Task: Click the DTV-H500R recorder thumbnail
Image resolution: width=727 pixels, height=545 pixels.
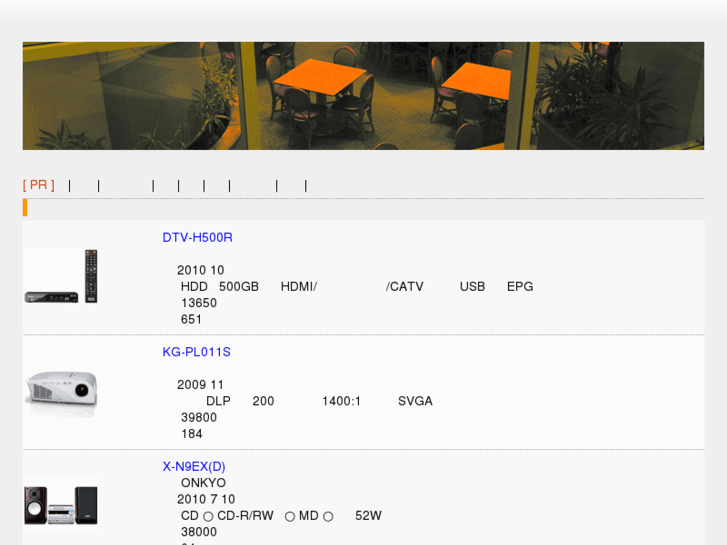Action: (x=61, y=276)
